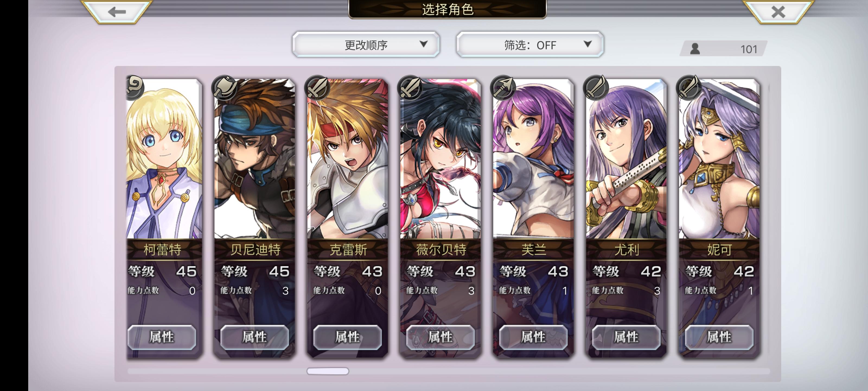The width and height of the screenshot is (868, 391).
Task: Select the 薇尔贝特 character portrait
Action: tap(440, 159)
